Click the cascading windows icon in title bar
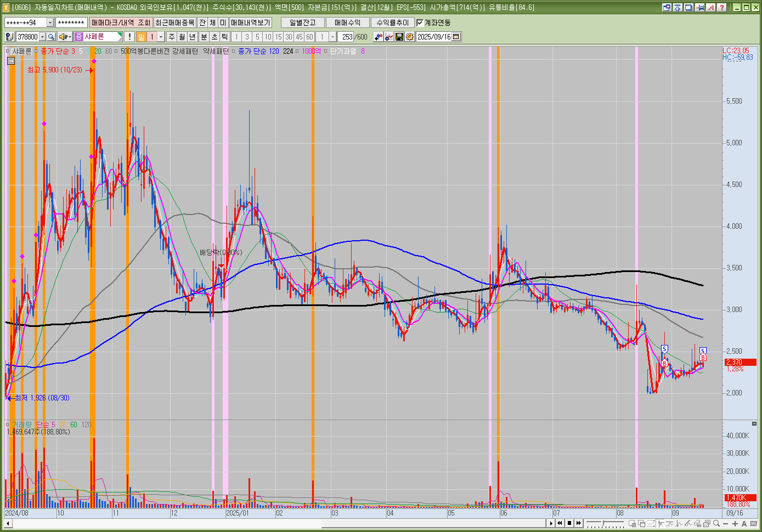The image size is (762, 532). click(689, 7)
